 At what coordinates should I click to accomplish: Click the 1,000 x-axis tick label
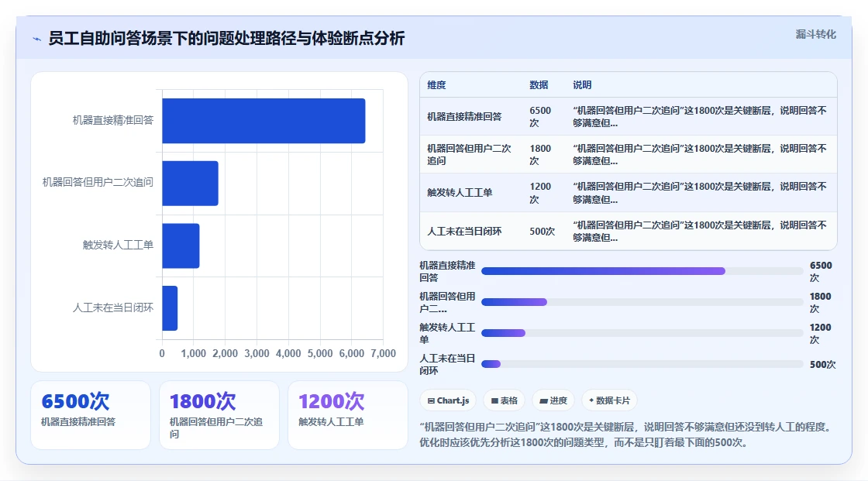coord(193,353)
